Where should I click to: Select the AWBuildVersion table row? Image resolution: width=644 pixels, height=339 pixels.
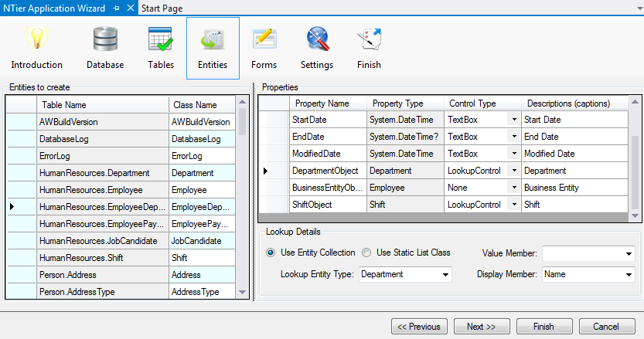pos(103,122)
